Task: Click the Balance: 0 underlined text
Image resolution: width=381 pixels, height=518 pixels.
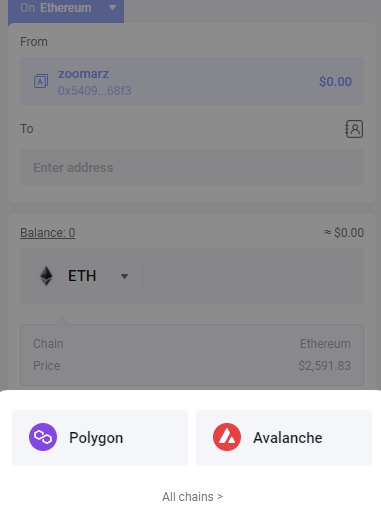Action: pyautogui.click(x=48, y=233)
